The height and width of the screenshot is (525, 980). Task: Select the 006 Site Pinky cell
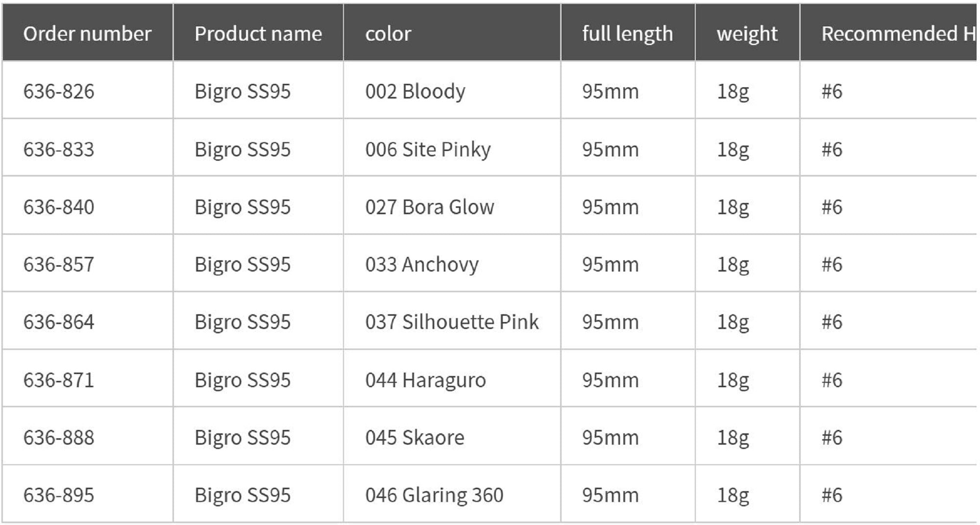tap(428, 150)
